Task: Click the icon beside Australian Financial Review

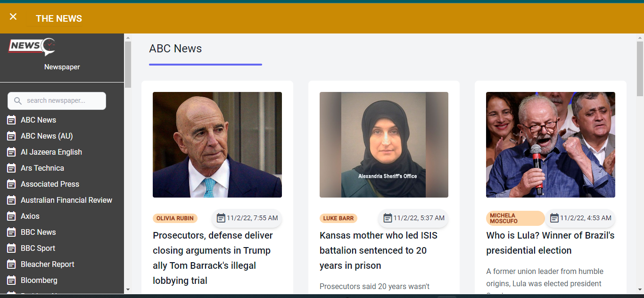Action: tap(11, 200)
